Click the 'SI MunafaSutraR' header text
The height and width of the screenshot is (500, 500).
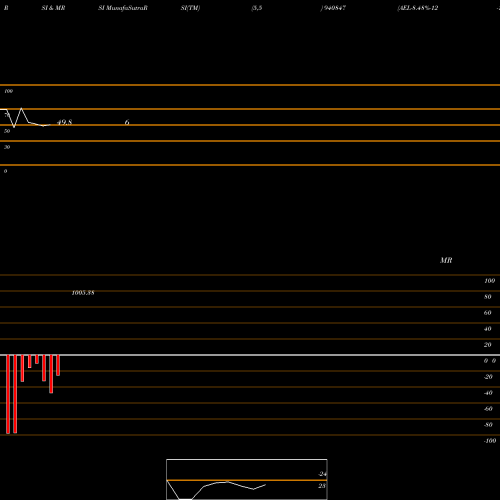[x=123, y=8]
